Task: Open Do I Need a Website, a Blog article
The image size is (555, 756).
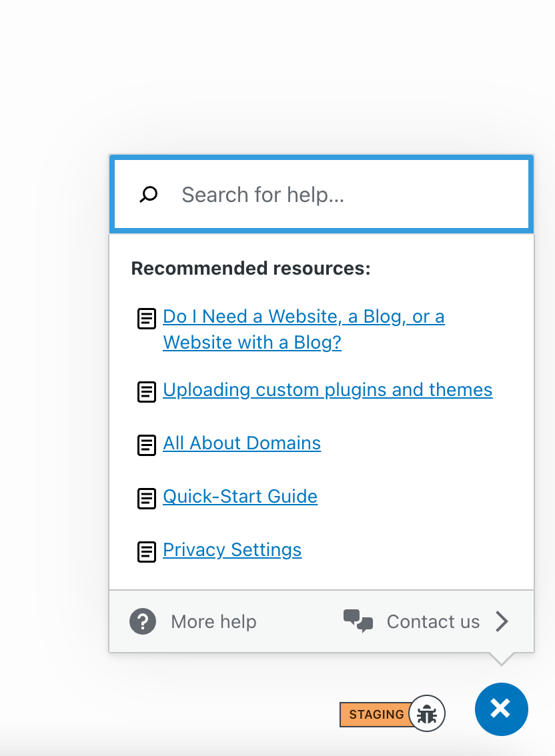Action: point(304,317)
